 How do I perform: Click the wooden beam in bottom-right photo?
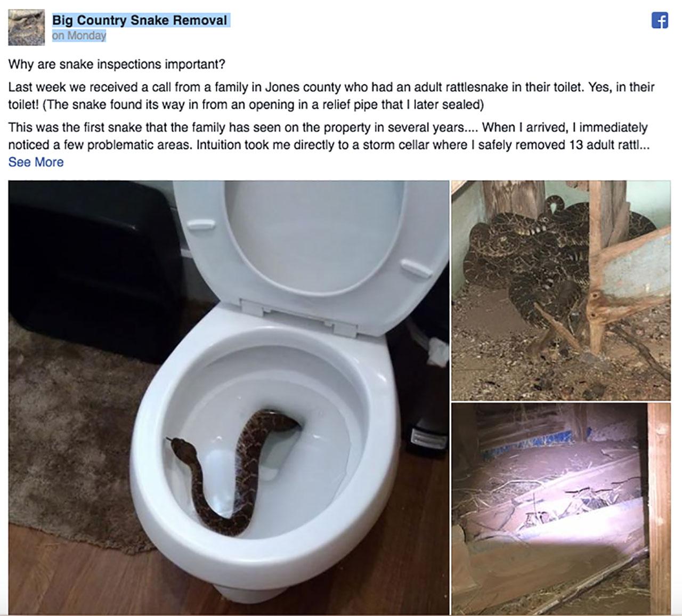[x=659, y=506]
